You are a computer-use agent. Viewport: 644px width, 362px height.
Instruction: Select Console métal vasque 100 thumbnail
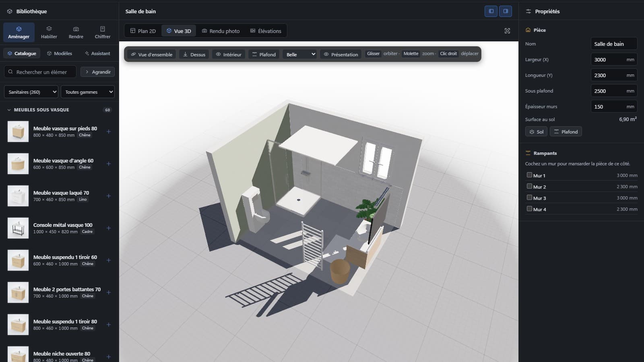(18, 228)
